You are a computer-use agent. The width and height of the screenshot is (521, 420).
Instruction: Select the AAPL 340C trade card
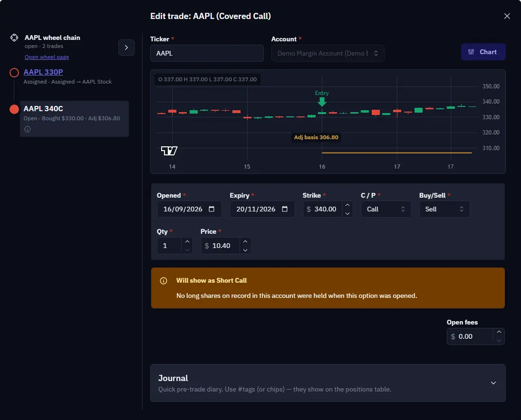[75, 118]
